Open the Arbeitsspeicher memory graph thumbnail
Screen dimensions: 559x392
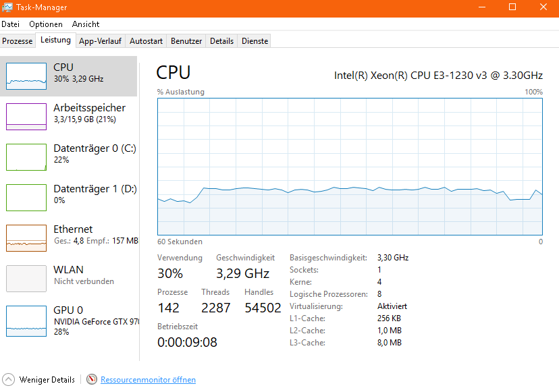[x=26, y=116]
